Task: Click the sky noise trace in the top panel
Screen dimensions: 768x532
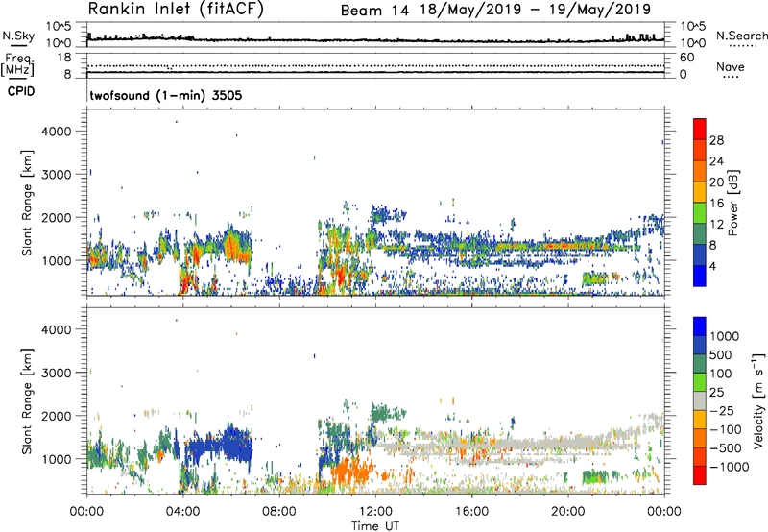Action: point(375,39)
